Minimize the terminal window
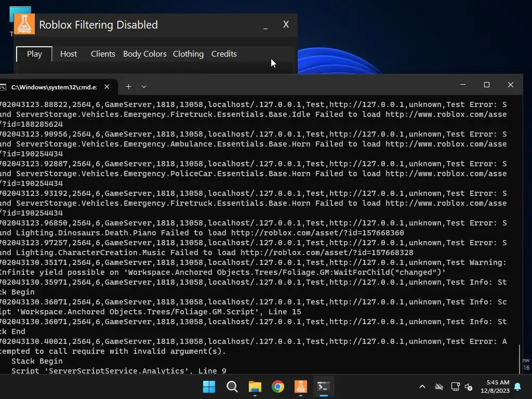The image size is (532, 399). tap(463, 85)
